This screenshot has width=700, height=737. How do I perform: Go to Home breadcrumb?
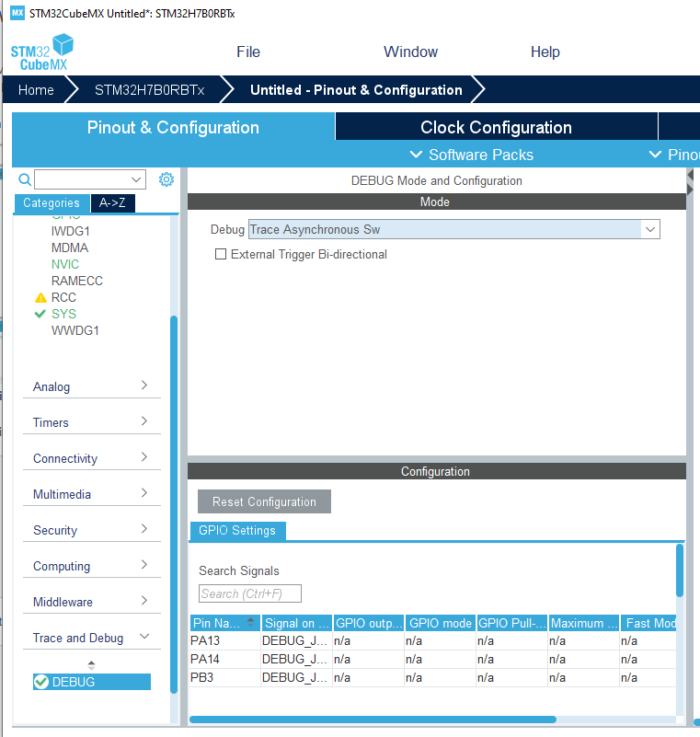pos(36,90)
